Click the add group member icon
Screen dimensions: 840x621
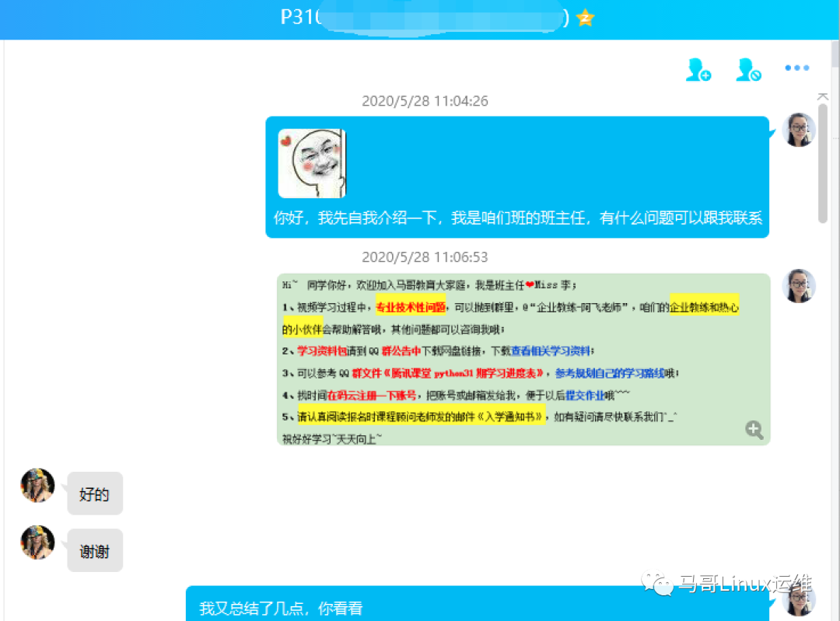click(x=698, y=69)
